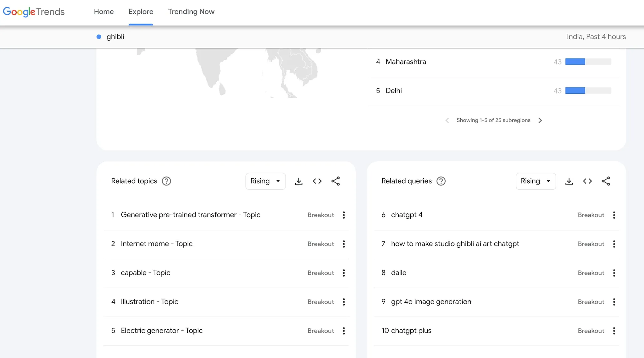
Task: Open how to make studio ghibli ai art chatgpt
Action: pyautogui.click(x=455, y=244)
